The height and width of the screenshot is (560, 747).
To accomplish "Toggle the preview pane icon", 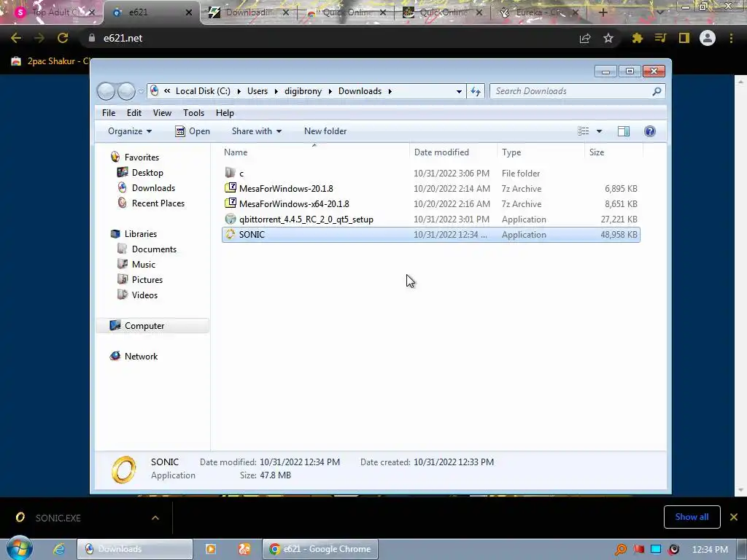I will click(x=624, y=131).
